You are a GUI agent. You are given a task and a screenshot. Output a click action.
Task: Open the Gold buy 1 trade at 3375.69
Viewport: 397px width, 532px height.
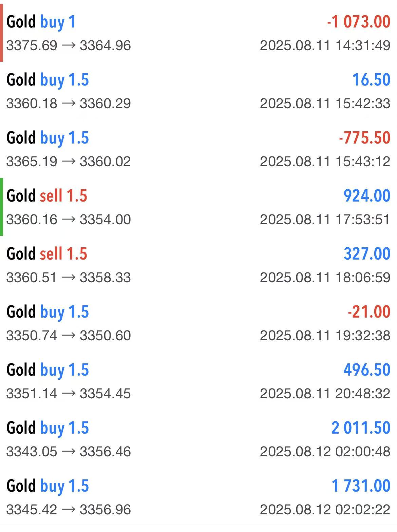[198, 33]
